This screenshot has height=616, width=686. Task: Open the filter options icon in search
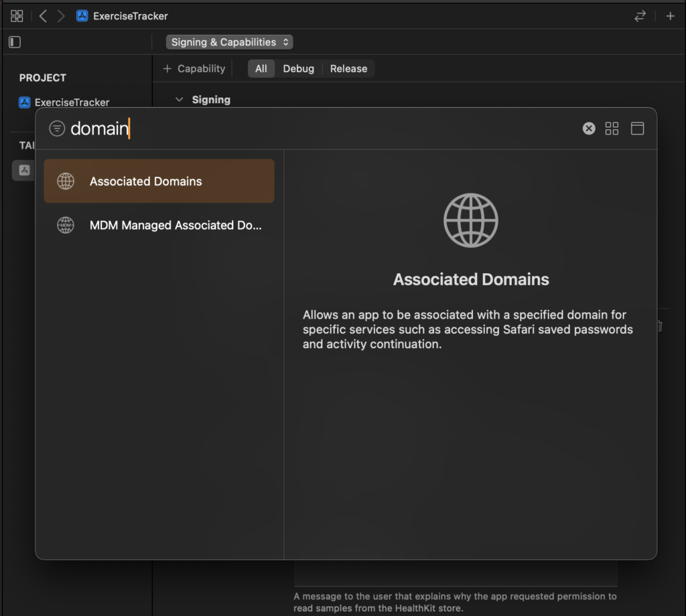tap(57, 129)
